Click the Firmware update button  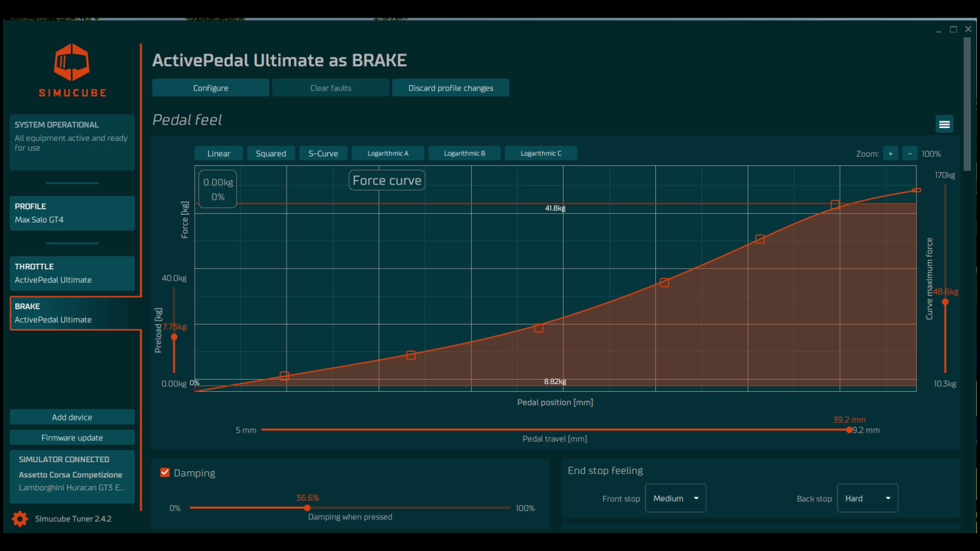tap(72, 438)
